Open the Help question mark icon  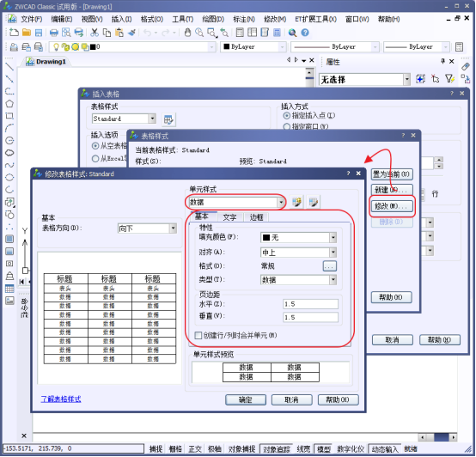305,33
